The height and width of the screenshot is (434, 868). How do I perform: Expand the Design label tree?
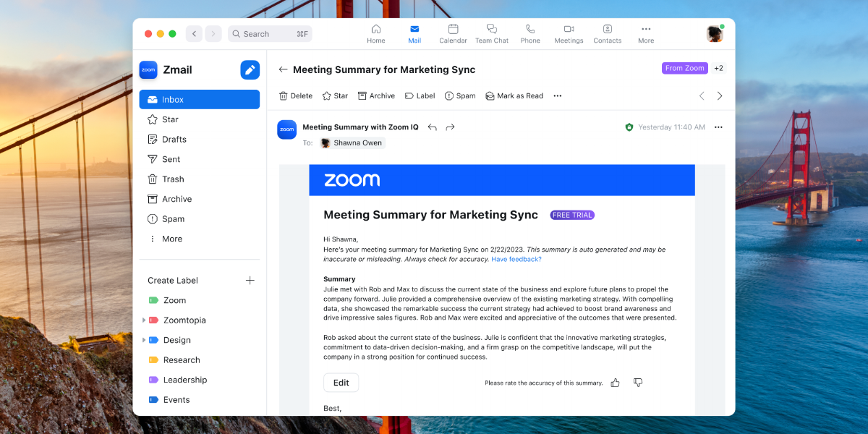pos(143,340)
